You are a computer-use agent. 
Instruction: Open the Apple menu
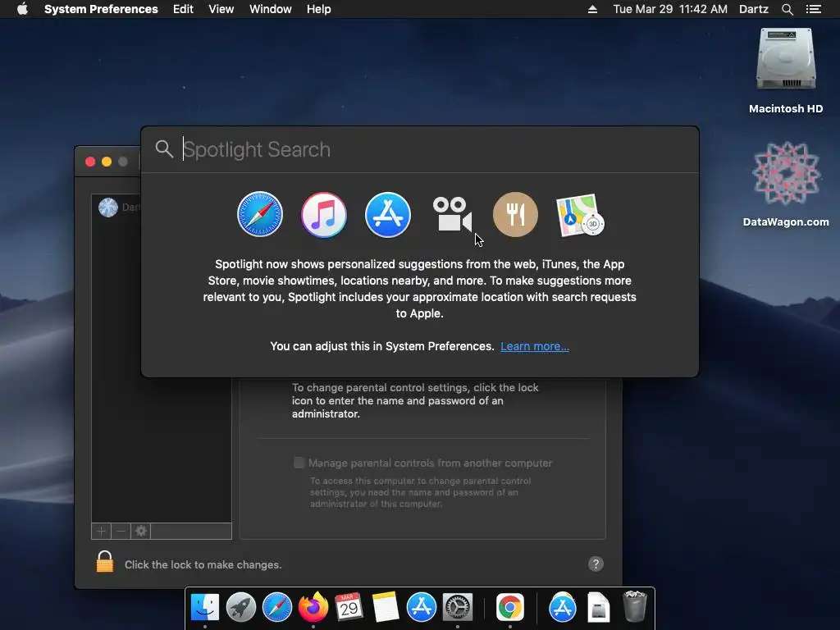22,9
